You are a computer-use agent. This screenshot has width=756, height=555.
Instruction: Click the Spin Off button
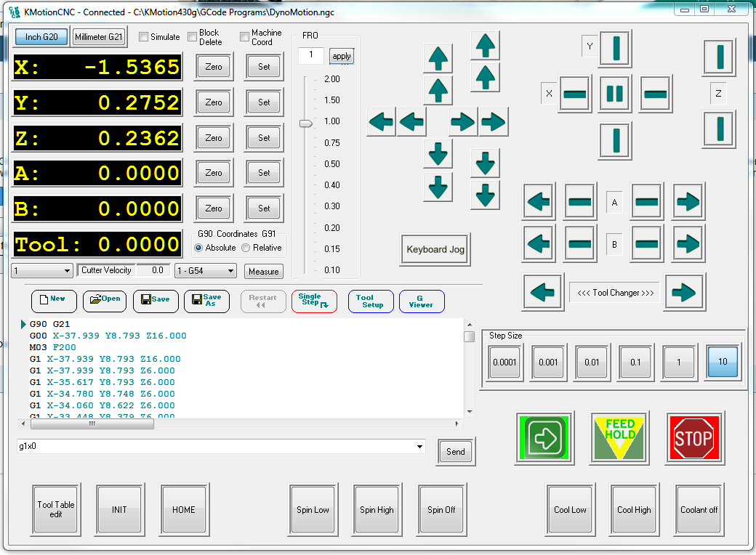coord(441,510)
